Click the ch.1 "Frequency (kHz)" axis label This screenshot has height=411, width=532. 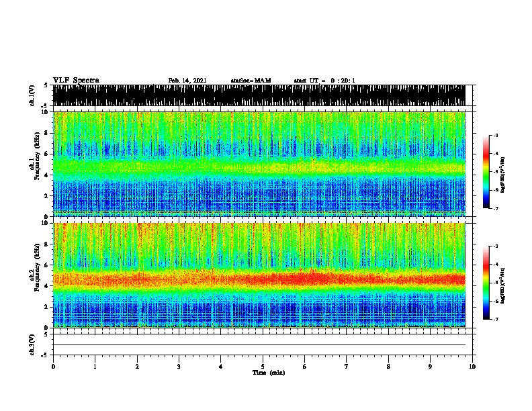(x=37, y=156)
